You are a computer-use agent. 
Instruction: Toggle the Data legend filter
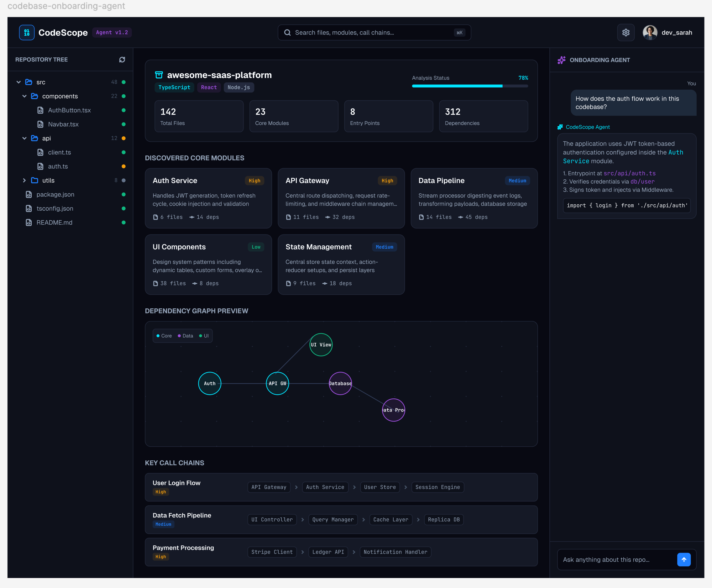185,336
